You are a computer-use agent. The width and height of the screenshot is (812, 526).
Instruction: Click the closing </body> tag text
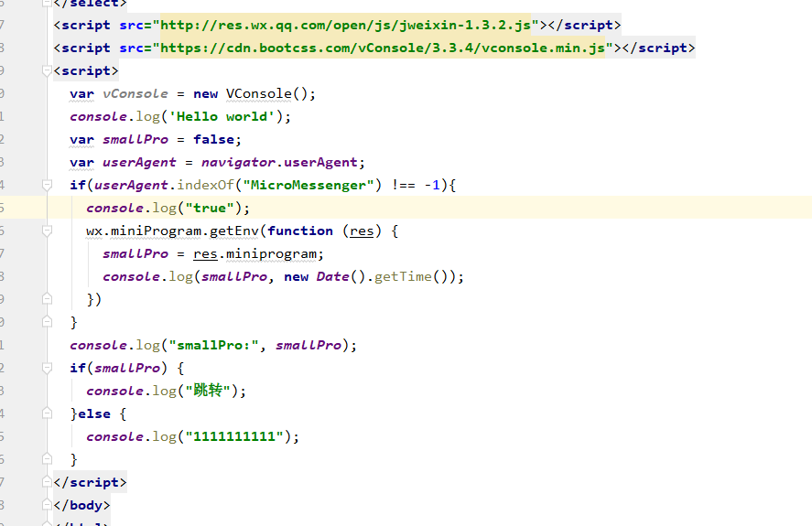[x=81, y=505]
